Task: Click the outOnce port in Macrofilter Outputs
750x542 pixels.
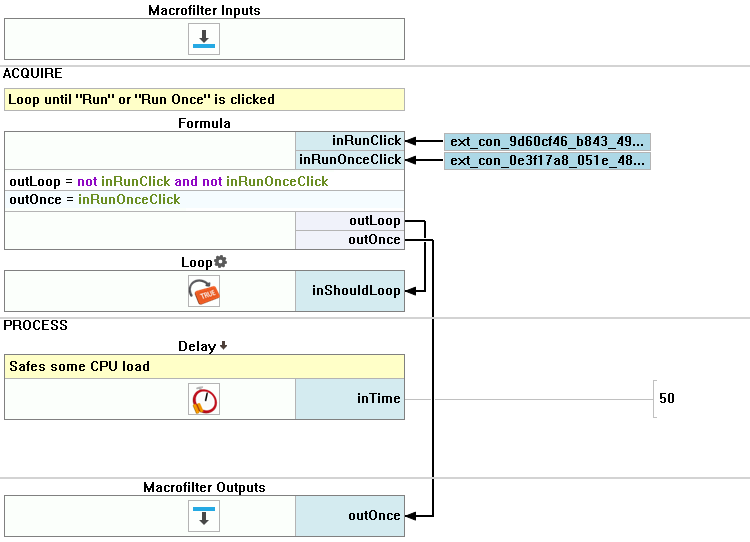Action: pyautogui.click(x=350, y=516)
